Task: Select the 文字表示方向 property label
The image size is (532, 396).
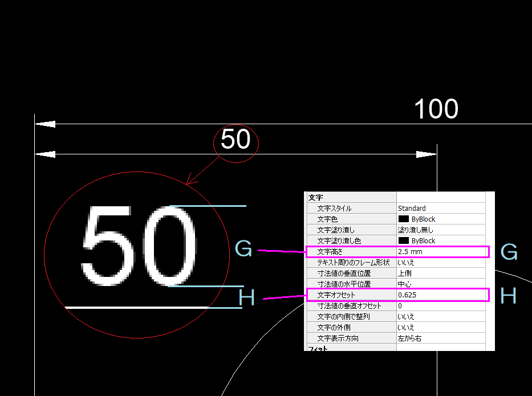Action: 338,338
